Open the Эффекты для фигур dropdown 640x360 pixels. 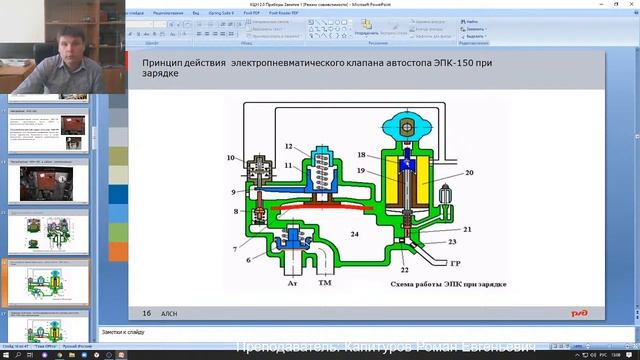(432, 36)
